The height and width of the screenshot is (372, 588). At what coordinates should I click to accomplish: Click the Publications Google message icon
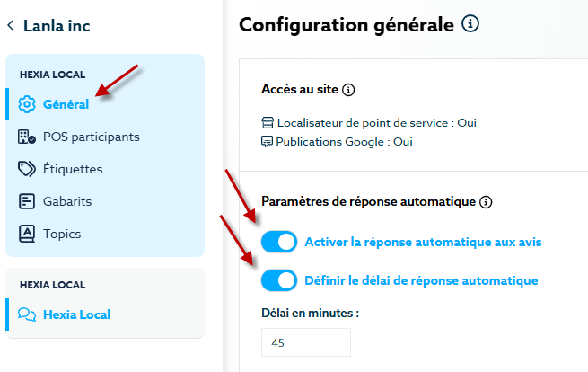[x=267, y=141]
